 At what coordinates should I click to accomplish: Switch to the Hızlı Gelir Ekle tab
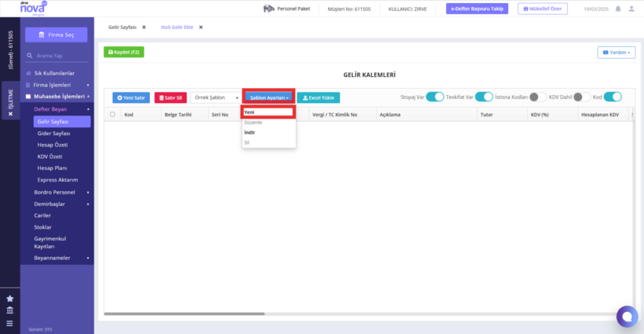[177, 27]
